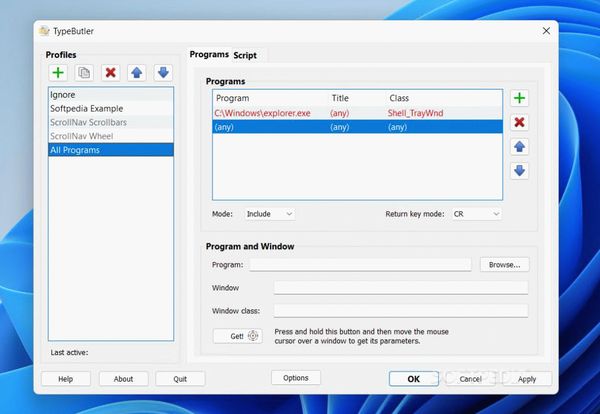Remove selected program entry with red X
This screenshot has width=600, height=414.
click(519, 122)
